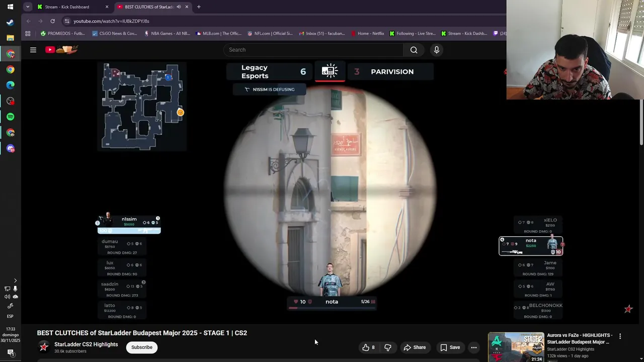Save video to playlist
This screenshot has width=644, height=362.
click(450, 347)
